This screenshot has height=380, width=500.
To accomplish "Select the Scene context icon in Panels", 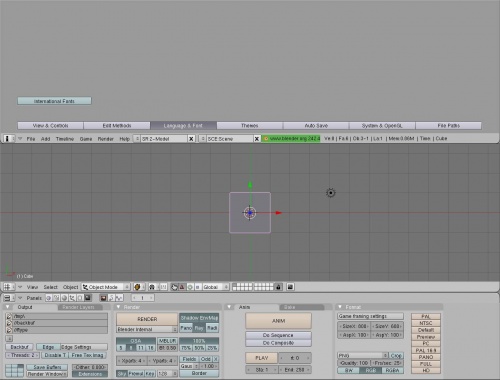I will click(x=87, y=298).
